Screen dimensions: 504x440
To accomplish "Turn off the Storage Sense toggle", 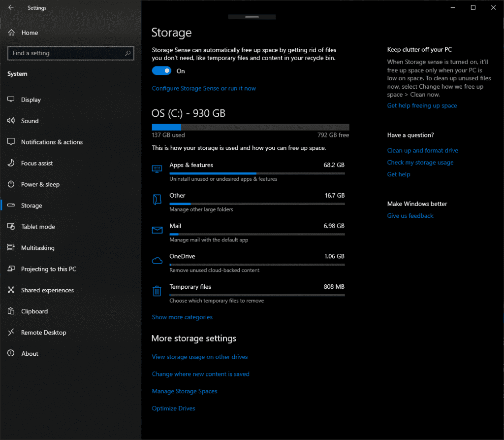I will (161, 71).
